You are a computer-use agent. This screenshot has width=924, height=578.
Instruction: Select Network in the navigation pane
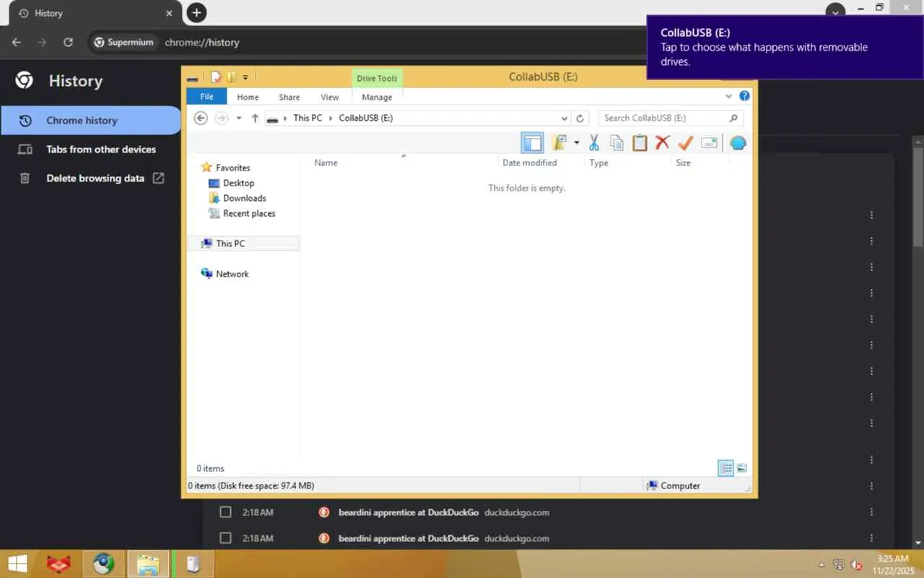pyautogui.click(x=232, y=274)
